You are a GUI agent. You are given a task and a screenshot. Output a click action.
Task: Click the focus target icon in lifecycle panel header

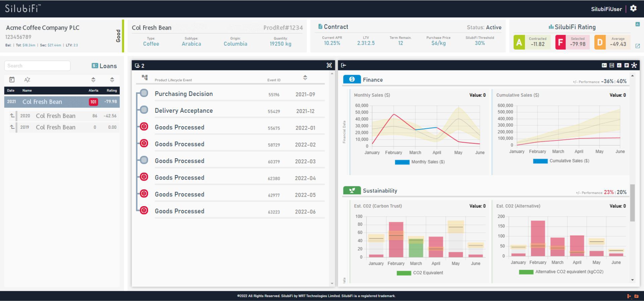coord(329,65)
